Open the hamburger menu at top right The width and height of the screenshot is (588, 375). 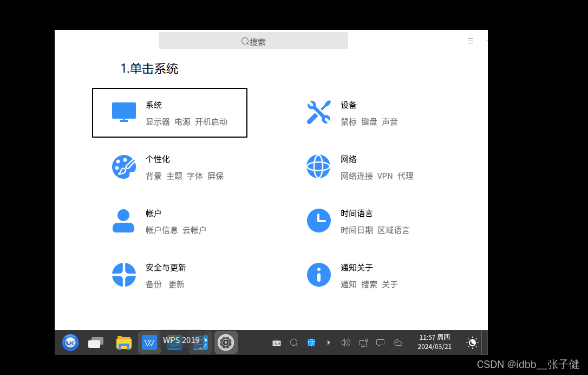pos(471,41)
